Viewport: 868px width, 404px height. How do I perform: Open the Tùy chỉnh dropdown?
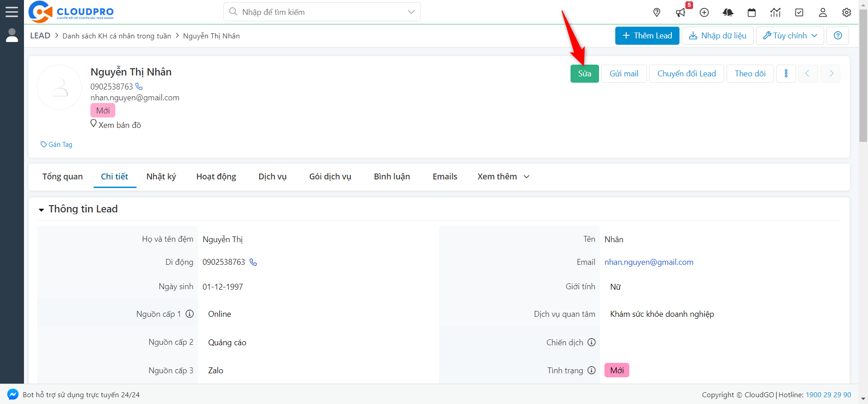(790, 36)
